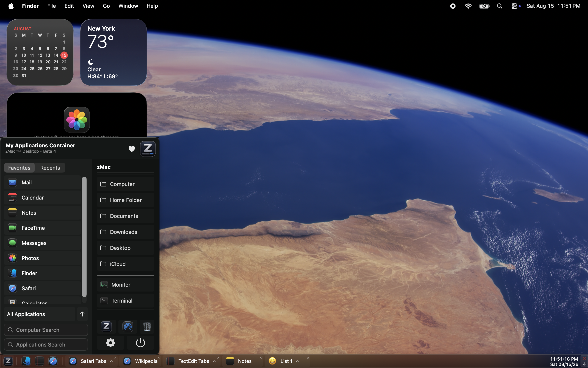Open the Monitor activity utility
588x368 pixels.
pos(125,285)
